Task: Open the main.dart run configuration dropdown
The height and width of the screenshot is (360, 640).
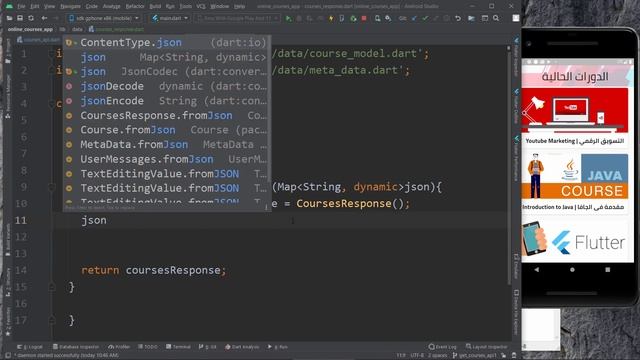Action: point(170,18)
